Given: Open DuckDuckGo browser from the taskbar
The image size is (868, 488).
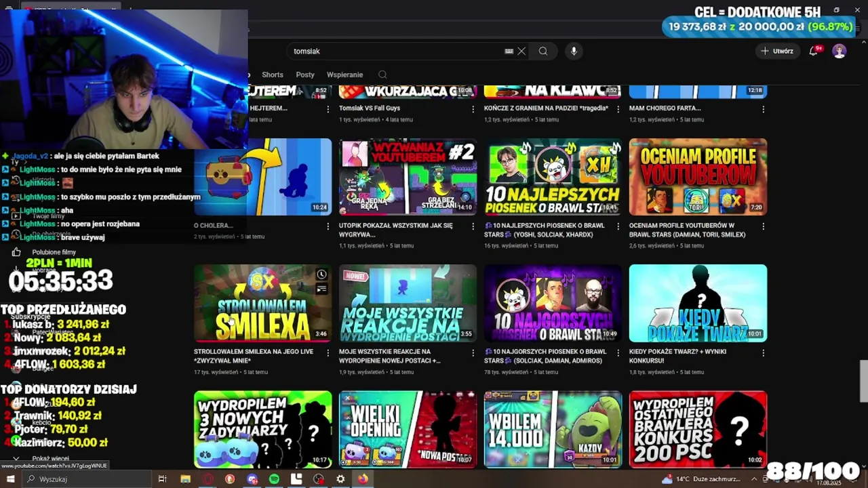Looking at the screenshot, I should coord(230,479).
